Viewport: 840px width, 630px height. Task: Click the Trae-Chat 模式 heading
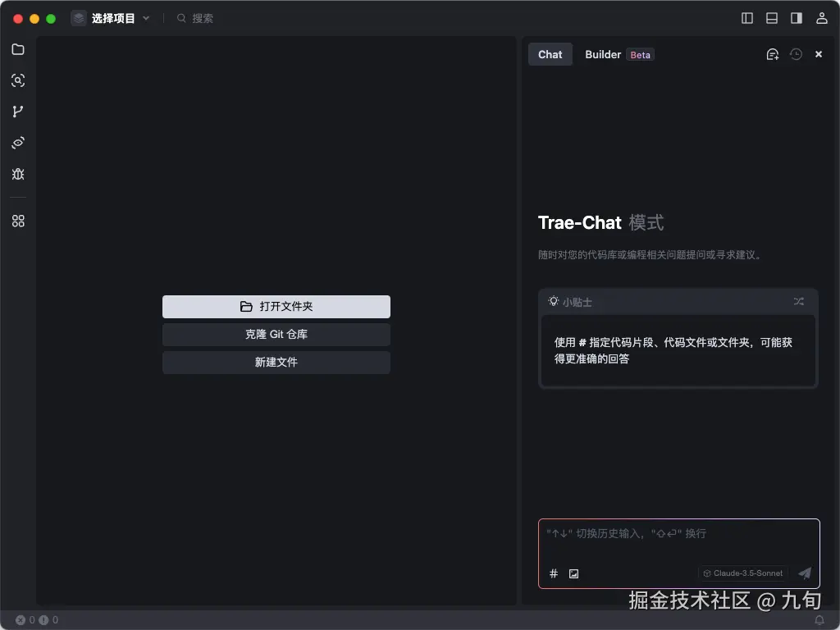[600, 222]
